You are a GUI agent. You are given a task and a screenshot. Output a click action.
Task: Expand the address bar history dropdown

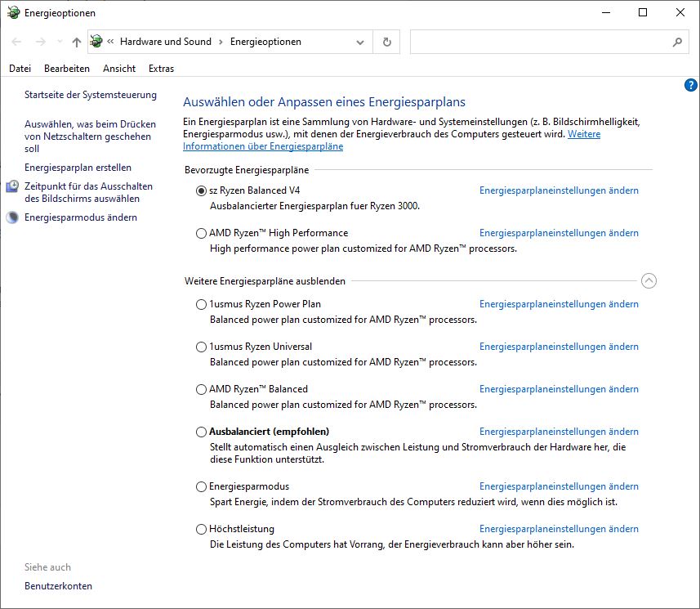(x=360, y=42)
